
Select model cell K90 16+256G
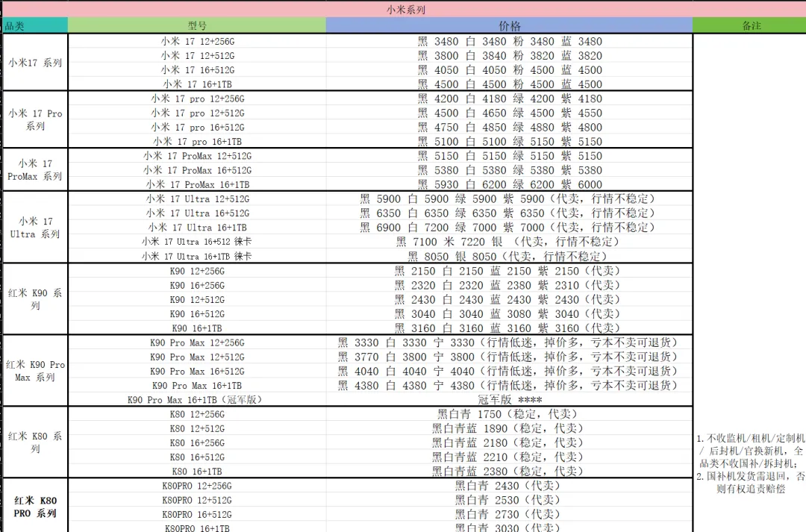197,285
